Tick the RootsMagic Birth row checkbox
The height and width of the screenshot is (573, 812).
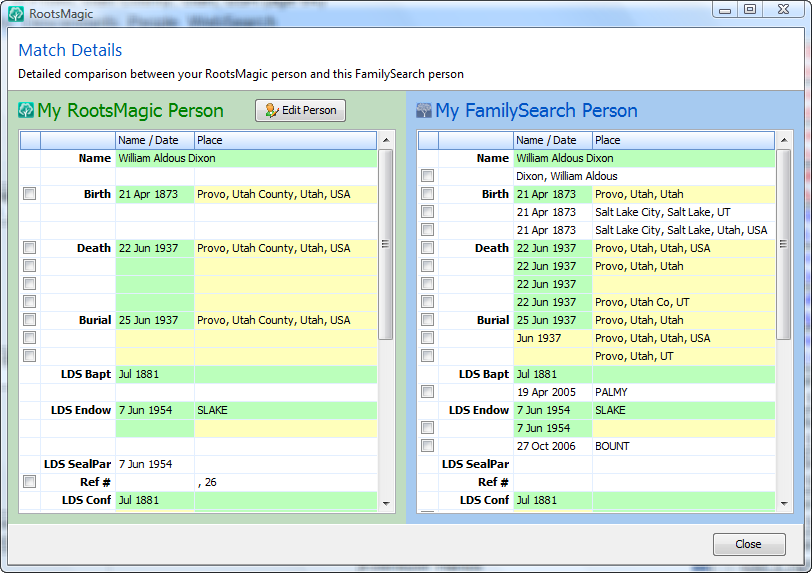click(30, 194)
